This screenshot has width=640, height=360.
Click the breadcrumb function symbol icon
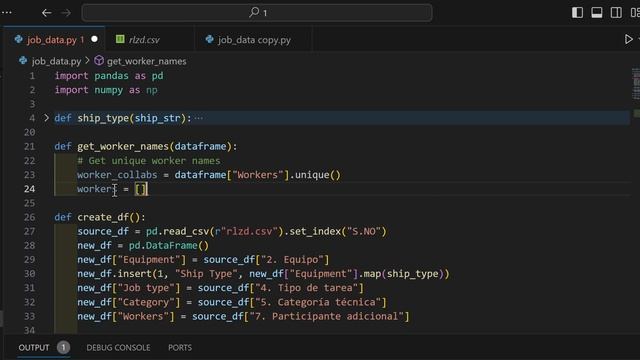(99, 61)
